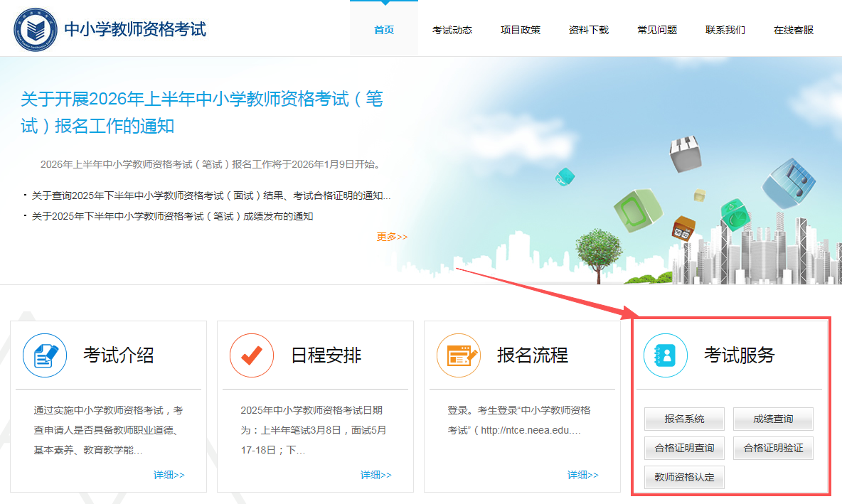
Task: Click the 考试服务 notebook icon
Action: (666, 355)
